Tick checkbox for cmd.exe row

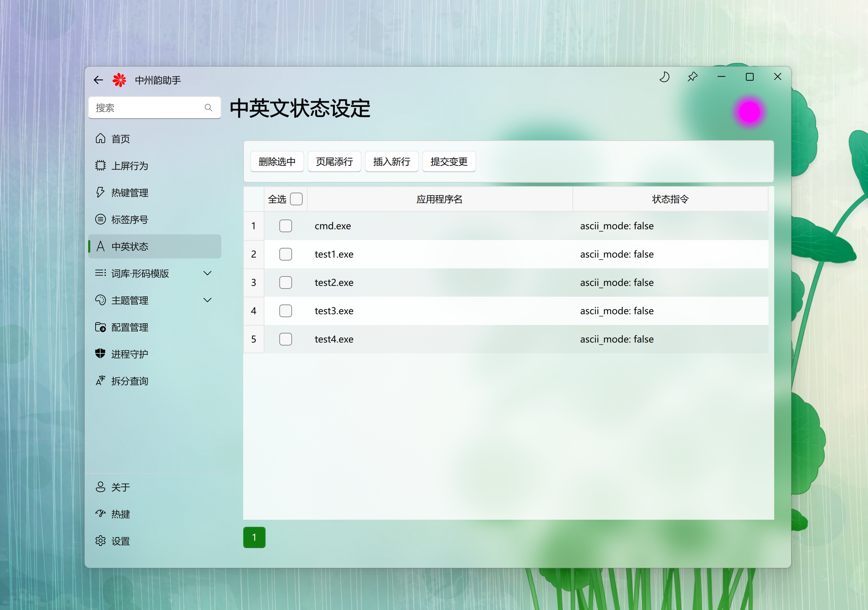285,226
